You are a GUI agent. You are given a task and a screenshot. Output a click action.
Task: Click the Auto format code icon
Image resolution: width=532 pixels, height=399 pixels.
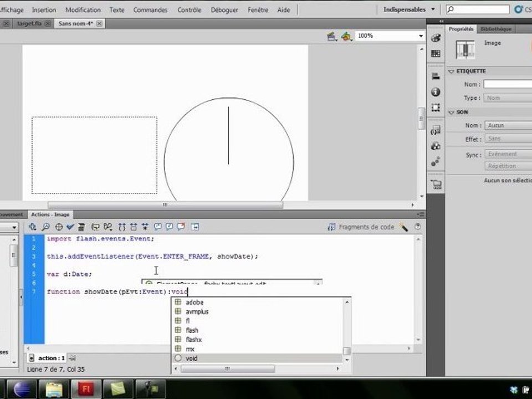tap(81, 227)
